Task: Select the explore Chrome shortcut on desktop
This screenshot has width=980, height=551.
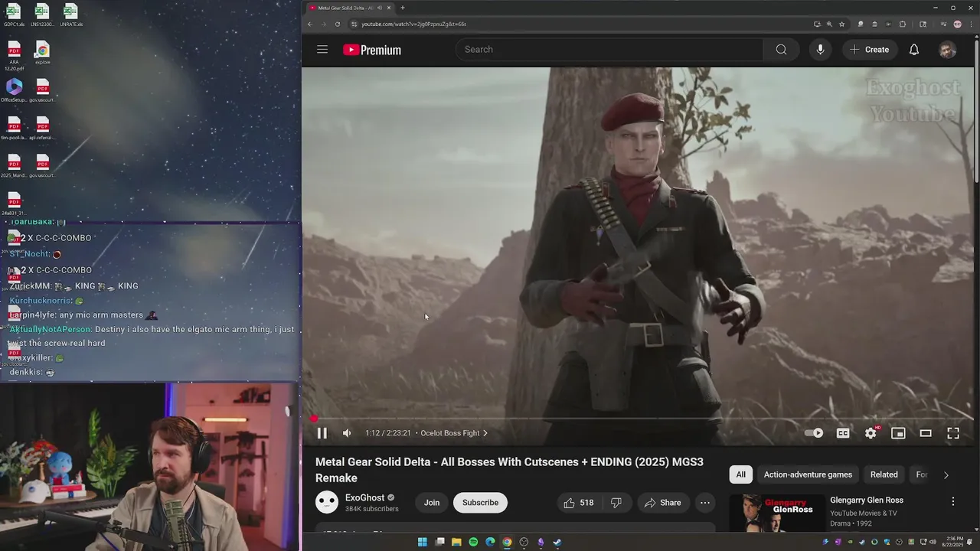Action: tap(42, 53)
